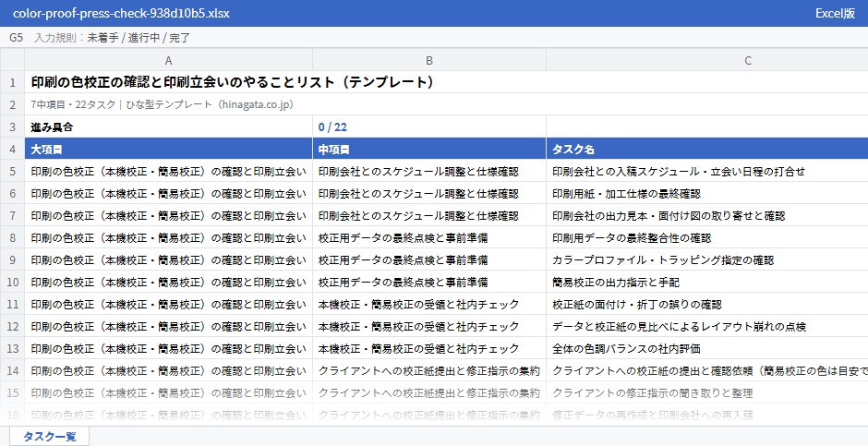Click cell 印刷用データの最終整合性の確認
The height and width of the screenshot is (446, 868).
[707, 238]
